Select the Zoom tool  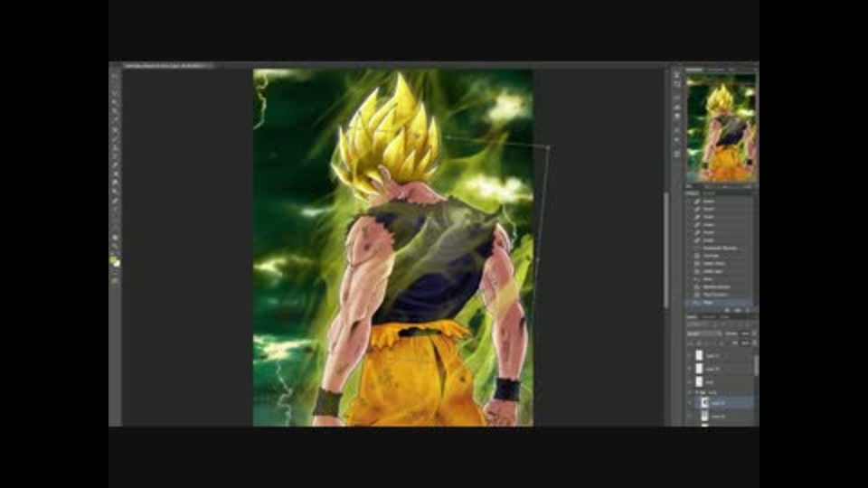[x=115, y=247]
